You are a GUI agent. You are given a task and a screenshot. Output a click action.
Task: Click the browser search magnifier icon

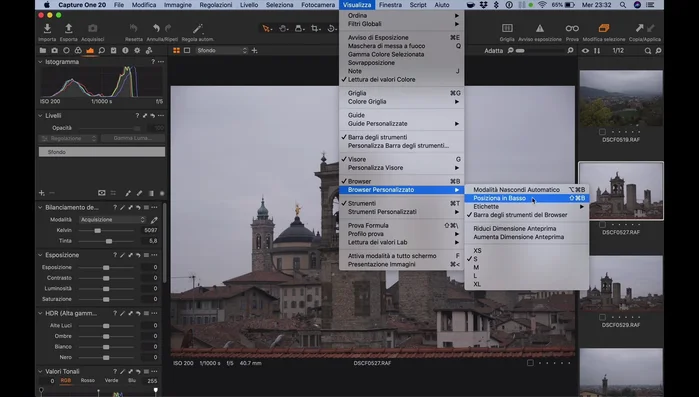[648, 51]
